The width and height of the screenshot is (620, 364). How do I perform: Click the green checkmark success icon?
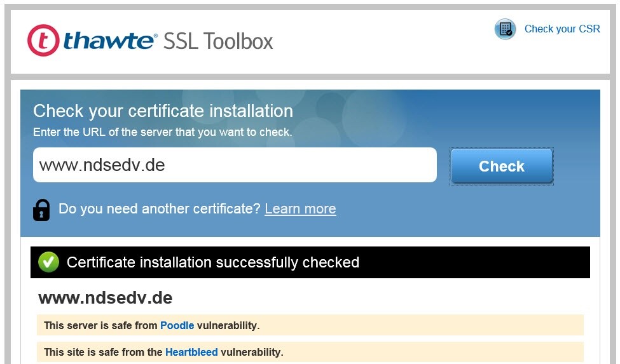pos(48,262)
